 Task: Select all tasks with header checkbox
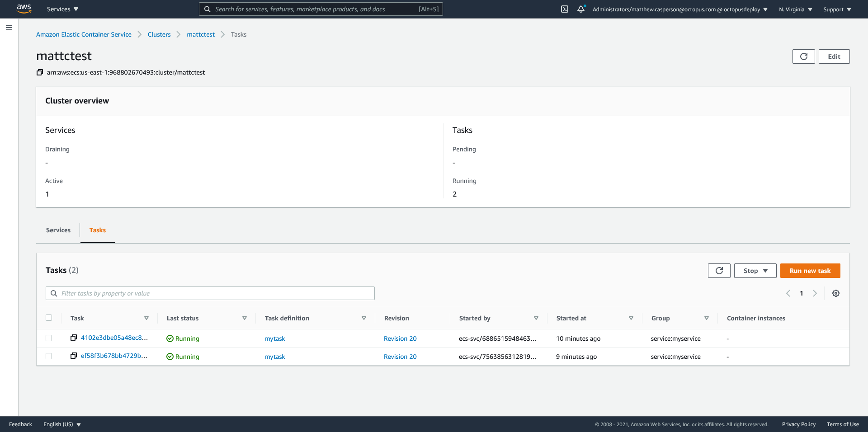[x=49, y=318]
